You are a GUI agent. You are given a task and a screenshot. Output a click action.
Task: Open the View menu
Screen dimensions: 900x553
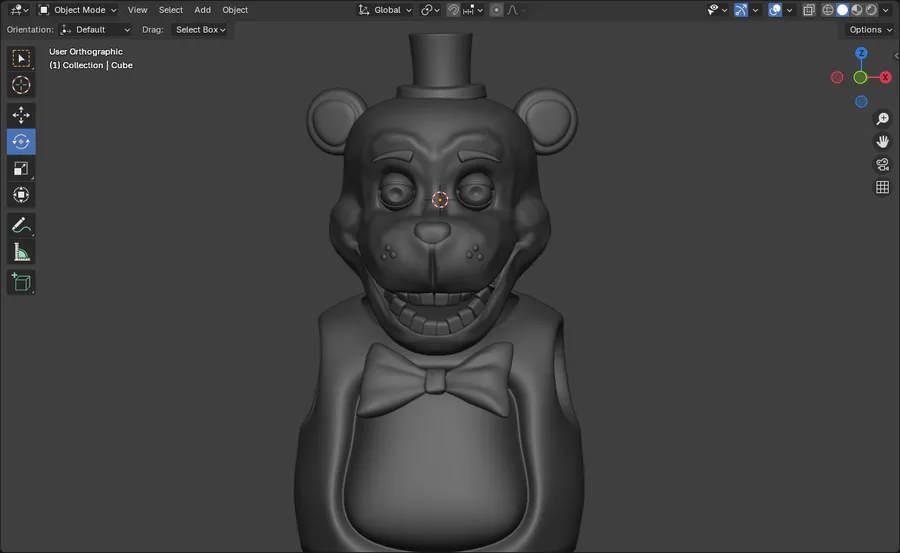[137, 10]
